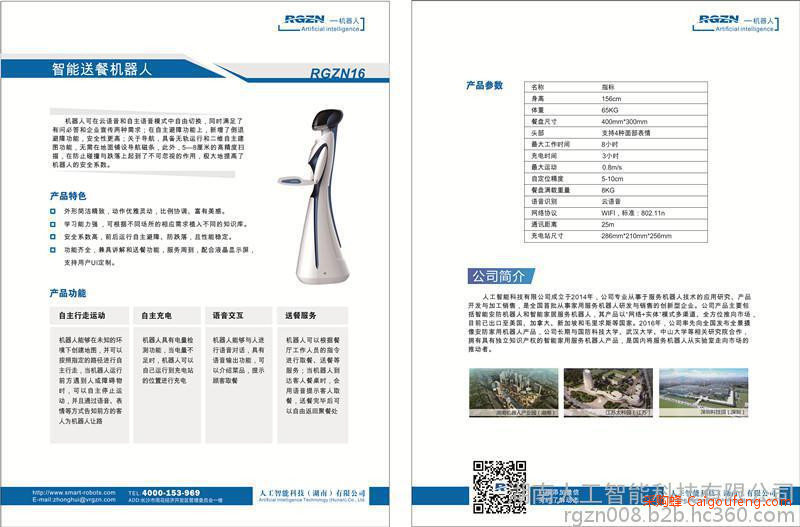
Task: Click the 25m communication distance value
Action: [x=608, y=224]
